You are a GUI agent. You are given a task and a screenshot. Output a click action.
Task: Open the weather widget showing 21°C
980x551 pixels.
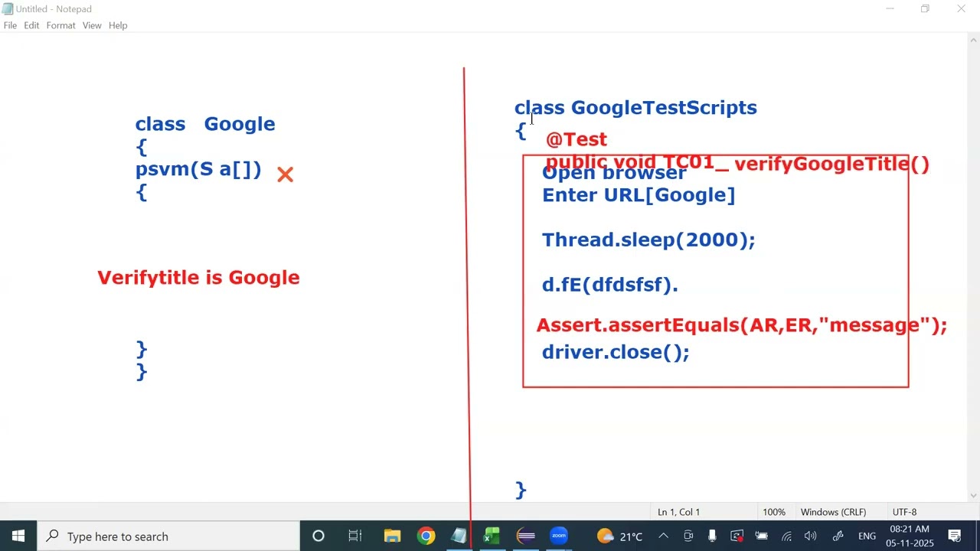[619, 536]
